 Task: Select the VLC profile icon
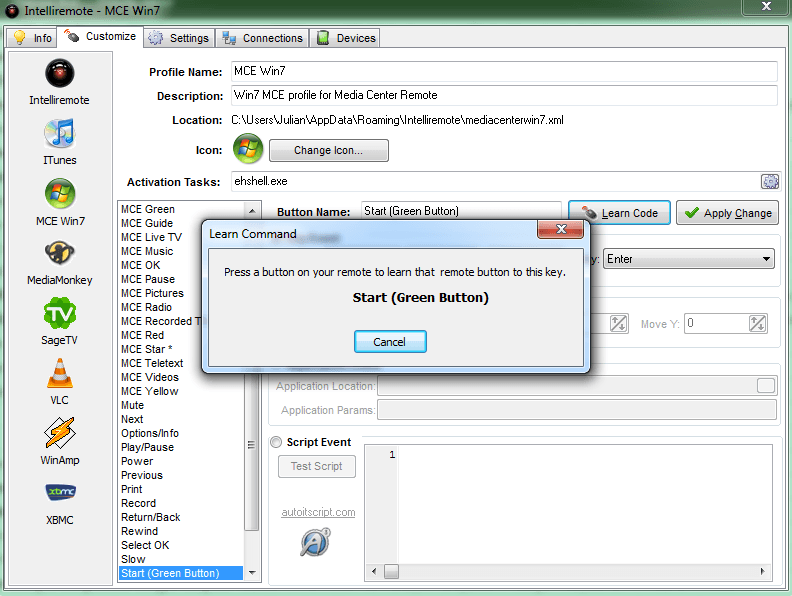tap(60, 373)
